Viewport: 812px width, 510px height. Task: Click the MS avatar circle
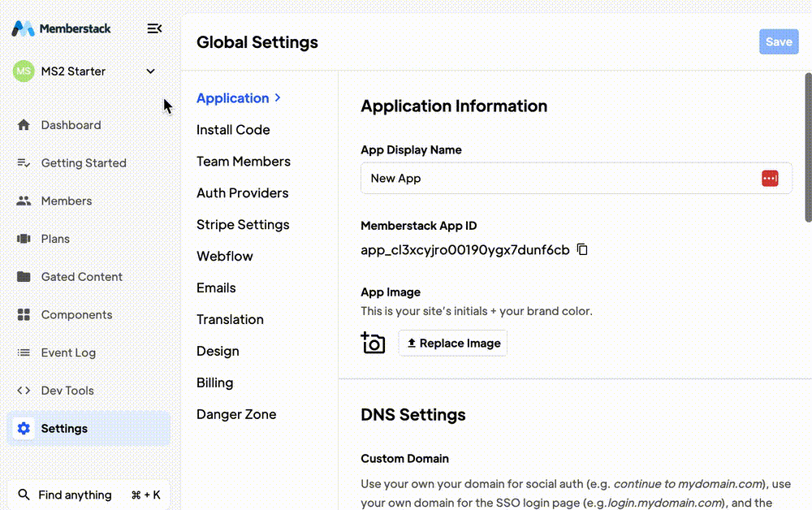point(24,71)
